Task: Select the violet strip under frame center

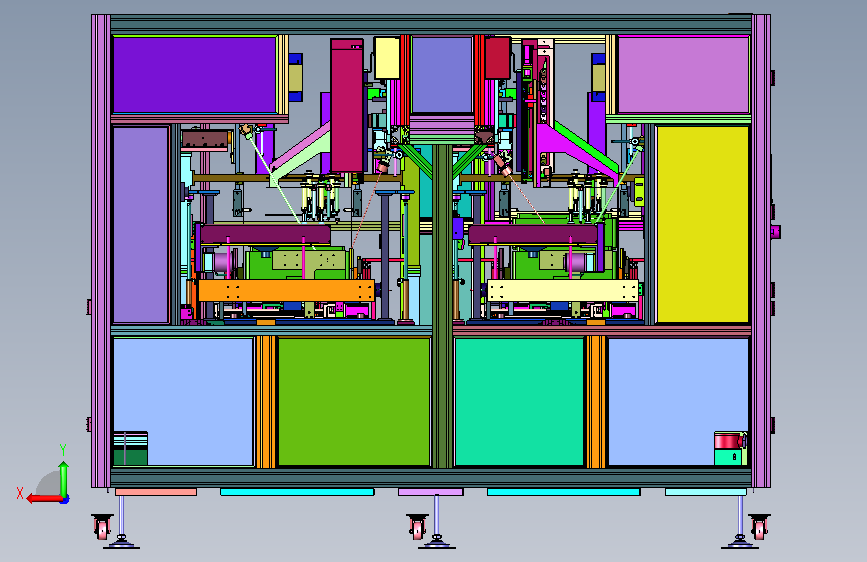Action: click(431, 492)
